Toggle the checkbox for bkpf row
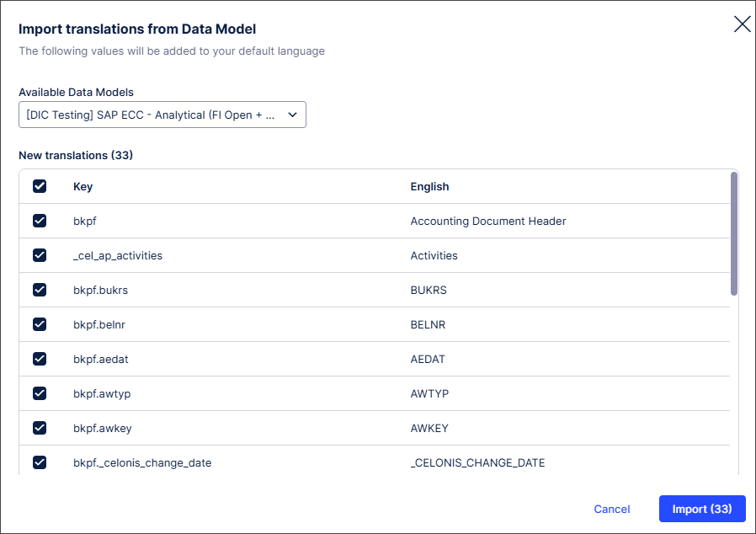This screenshot has width=756, height=534. 40,221
